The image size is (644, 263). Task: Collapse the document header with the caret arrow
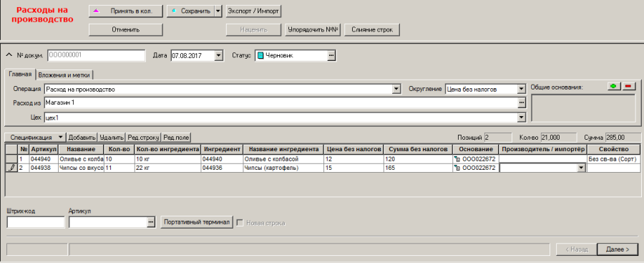(9, 55)
